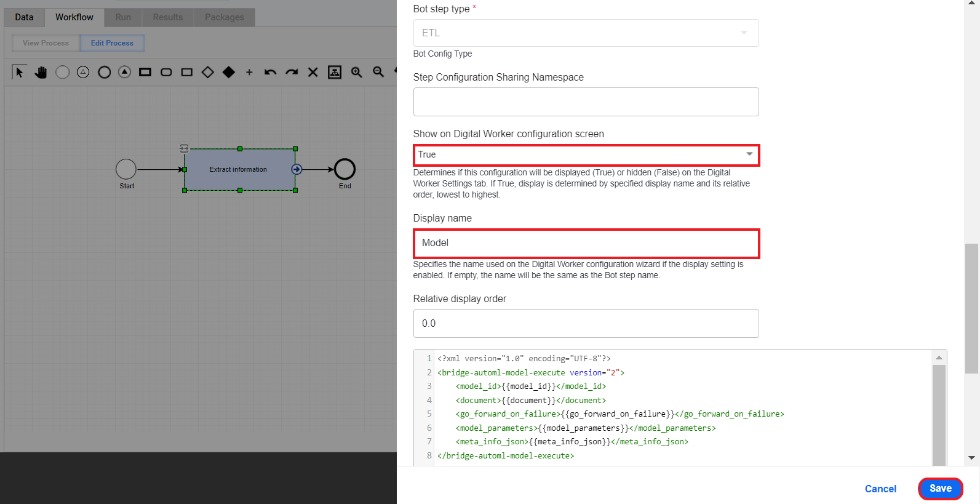This screenshot has height=504, width=980.
Task: Pick the thick-bordered rectangle shape
Action: click(x=145, y=72)
